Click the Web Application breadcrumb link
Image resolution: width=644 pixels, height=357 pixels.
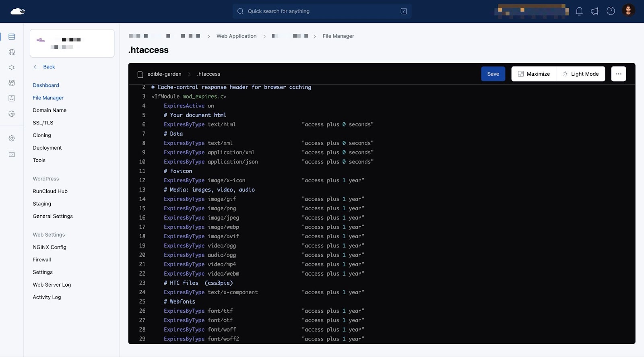click(x=236, y=36)
